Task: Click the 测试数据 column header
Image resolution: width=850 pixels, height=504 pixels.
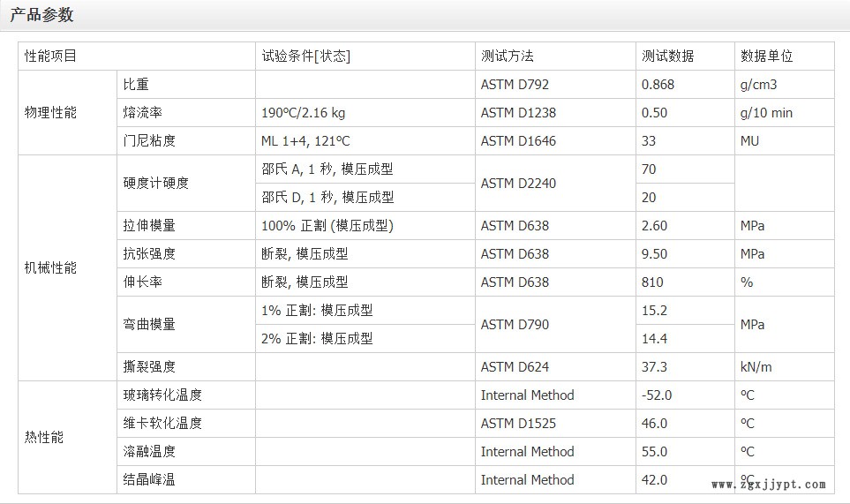Action: (667, 56)
